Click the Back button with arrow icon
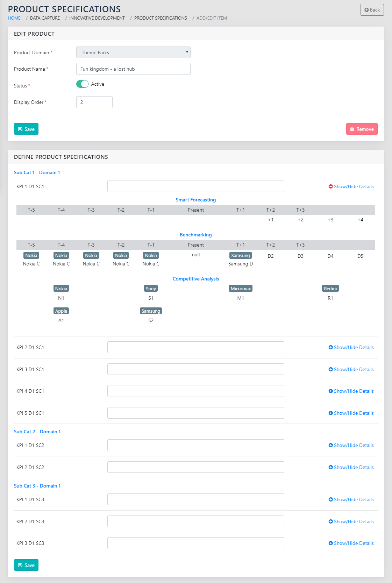This screenshot has height=583, width=392. (x=372, y=10)
